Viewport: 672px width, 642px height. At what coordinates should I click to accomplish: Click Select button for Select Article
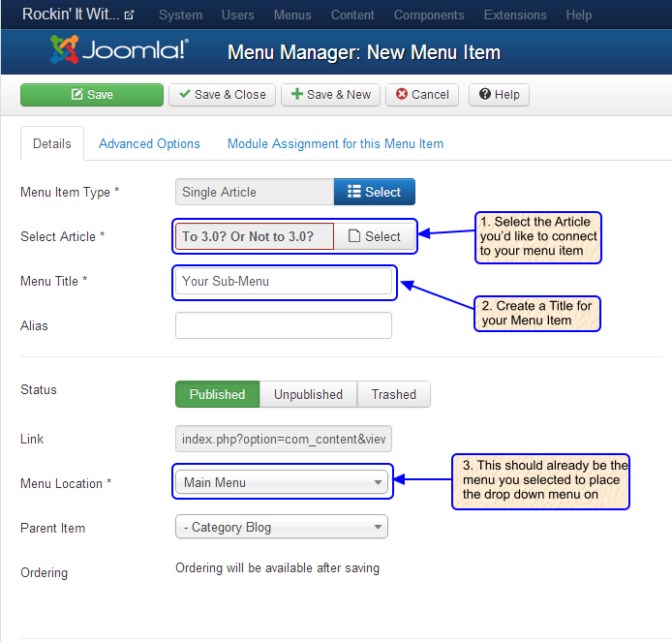click(x=374, y=236)
